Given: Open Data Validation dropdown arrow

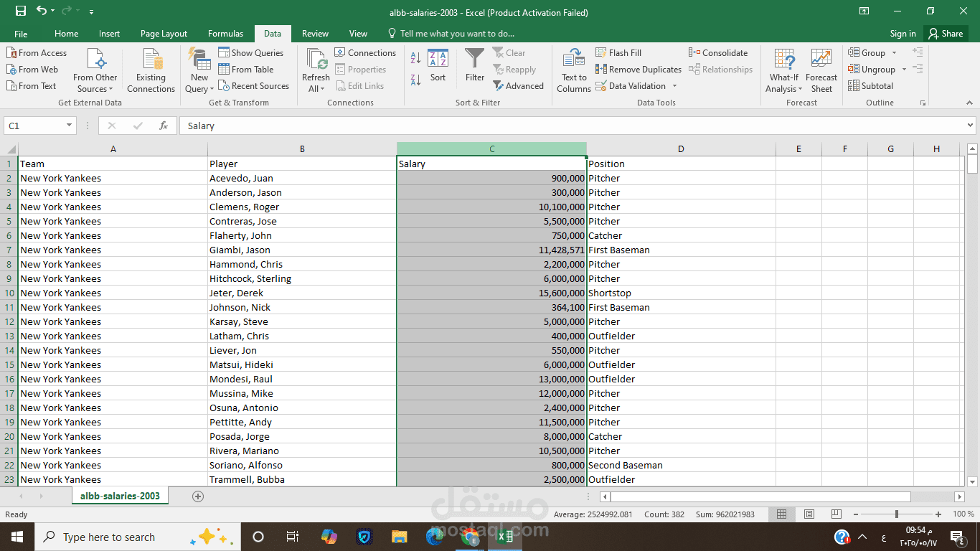Looking at the screenshot, I should [x=675, y=86].
